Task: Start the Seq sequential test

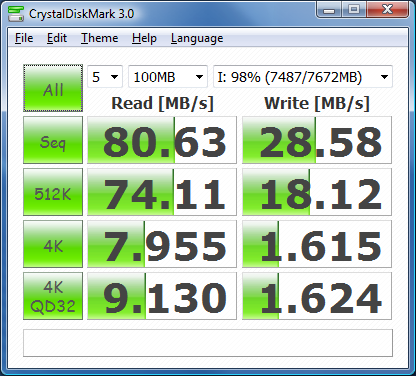Action: tap(53, 140)
